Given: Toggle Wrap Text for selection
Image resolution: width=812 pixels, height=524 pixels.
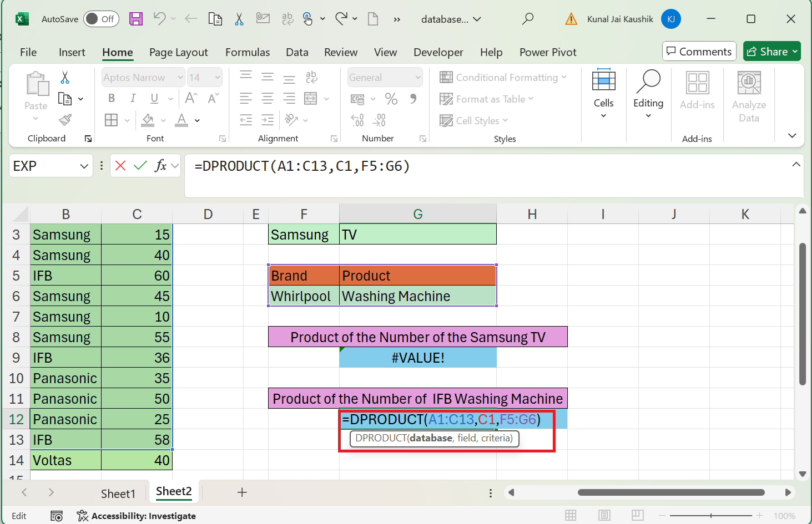Looking at the screenshot, I should point(311,78).
